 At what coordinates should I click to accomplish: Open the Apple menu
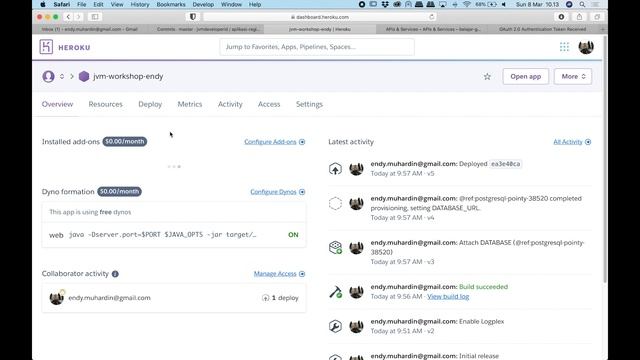[x=43, y=4]
